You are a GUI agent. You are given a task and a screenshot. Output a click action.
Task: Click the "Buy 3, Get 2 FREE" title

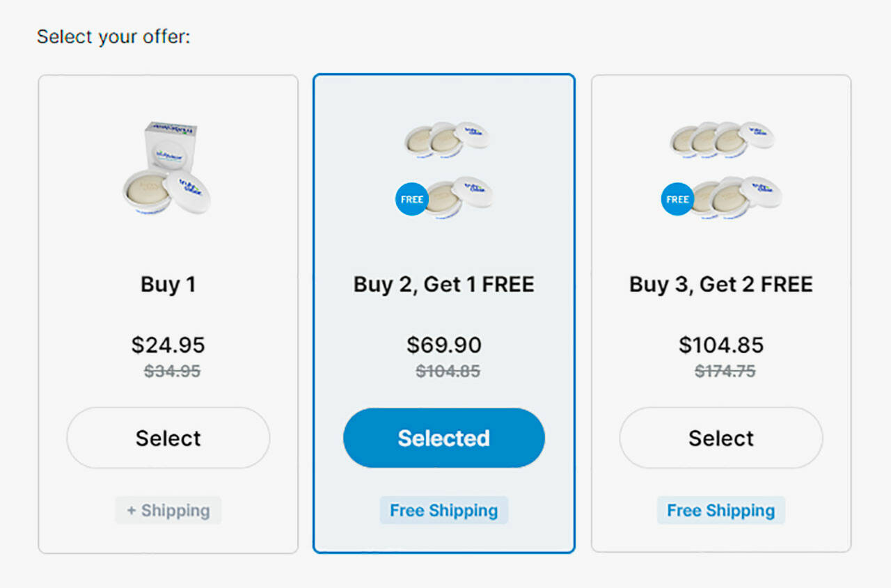click(720, 285)
